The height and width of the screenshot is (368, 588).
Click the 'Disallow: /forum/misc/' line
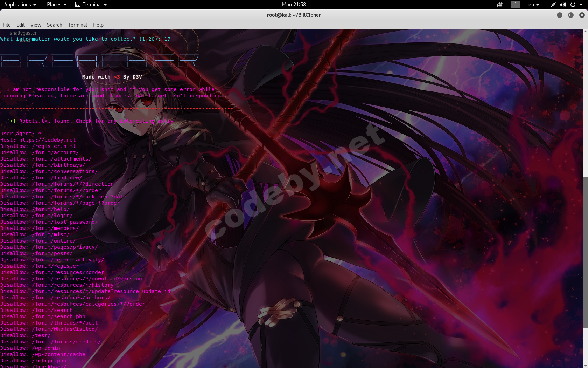(35, 234)
